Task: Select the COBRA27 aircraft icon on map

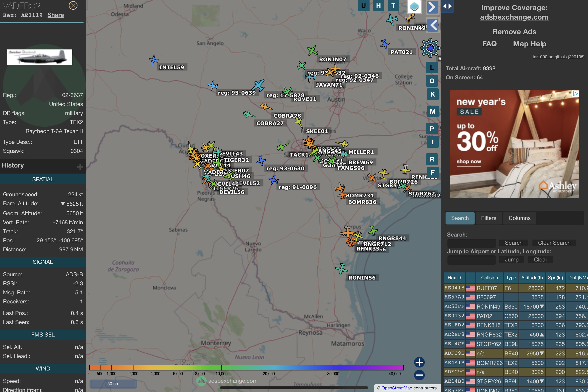Action: (249, 114)
